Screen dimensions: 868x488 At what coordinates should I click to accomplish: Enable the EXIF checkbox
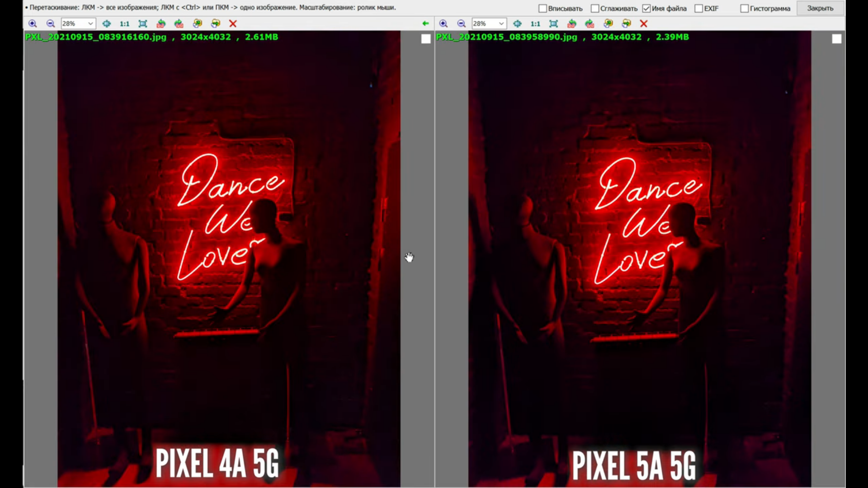(x=698, y=9)
